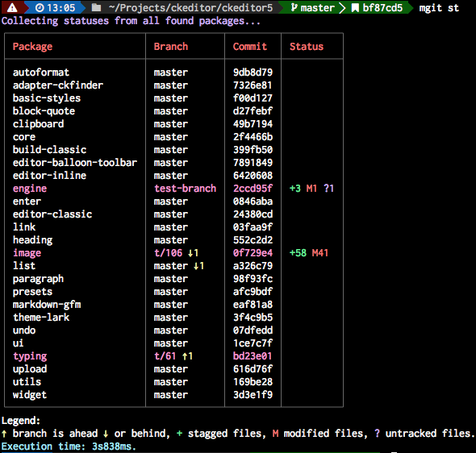Select the presets package name
The width and height of the screenshot is (476, 453).
[32, 292]
